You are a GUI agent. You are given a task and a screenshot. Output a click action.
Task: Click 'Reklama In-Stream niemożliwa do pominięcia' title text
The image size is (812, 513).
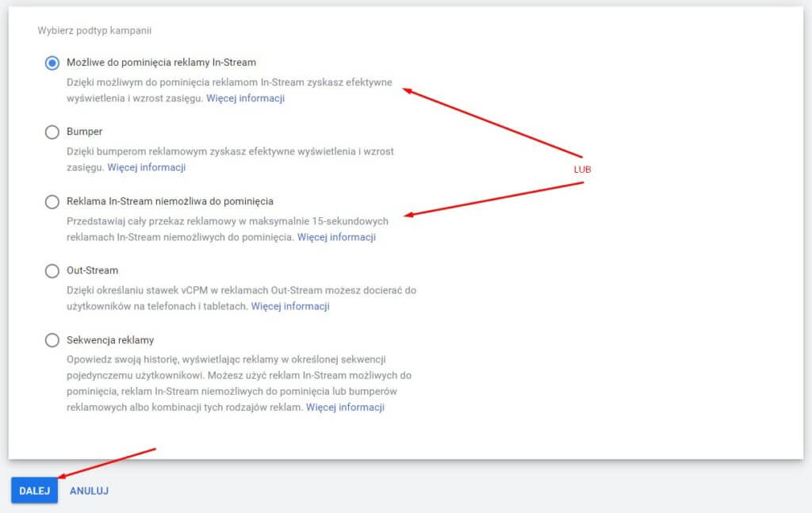coord(170,201)
